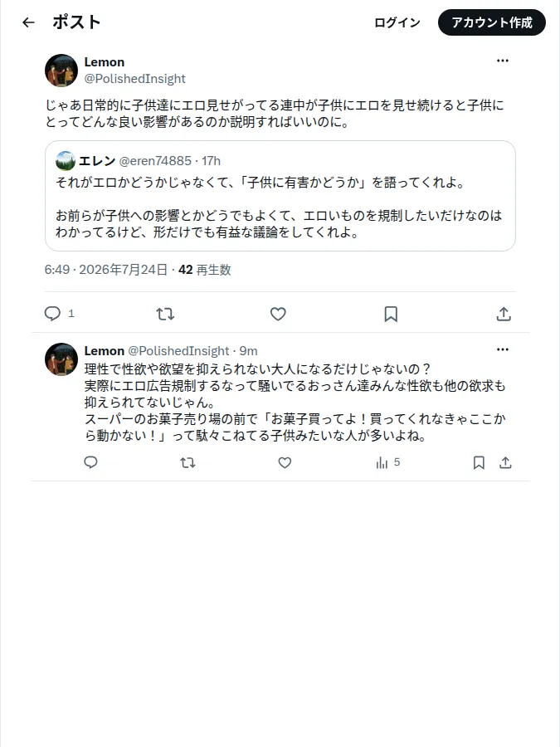Open more options menu on main post
The width and height of the screenshot is (560, 747).
click(x=503, y=61)
